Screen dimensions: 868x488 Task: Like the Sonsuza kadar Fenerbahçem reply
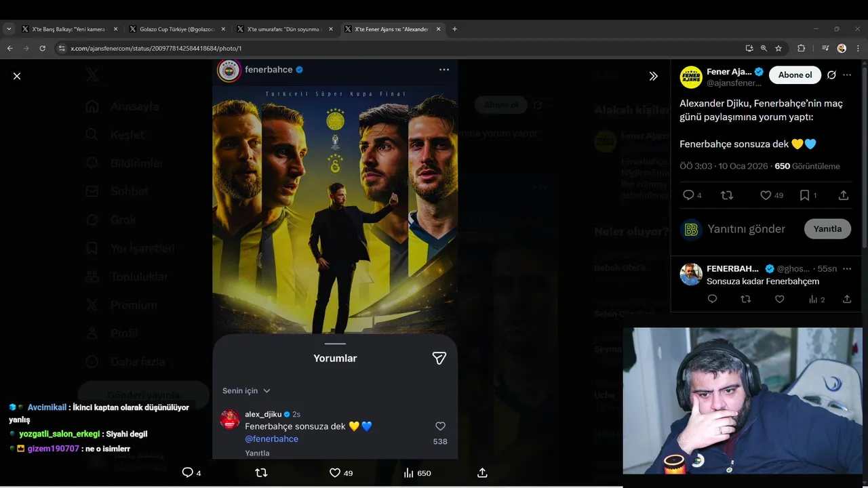780,299
